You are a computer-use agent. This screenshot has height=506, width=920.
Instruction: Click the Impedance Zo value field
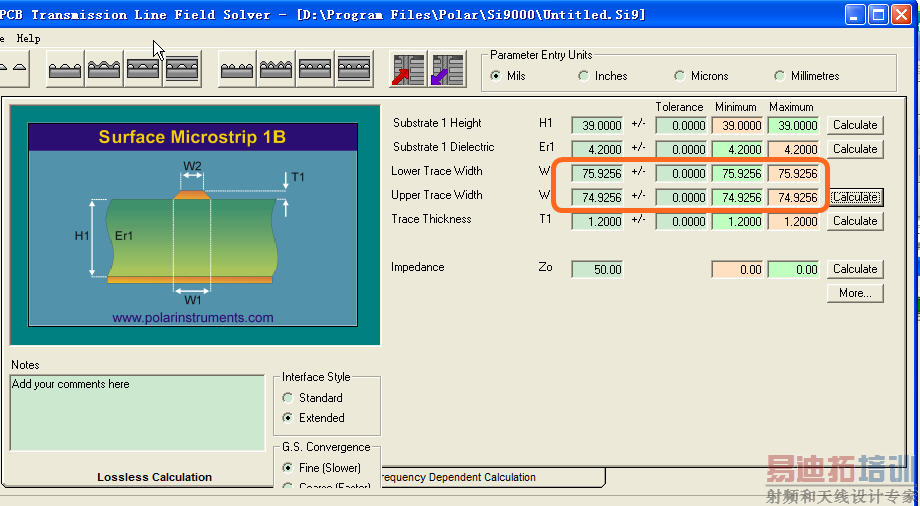click(597, 270)
